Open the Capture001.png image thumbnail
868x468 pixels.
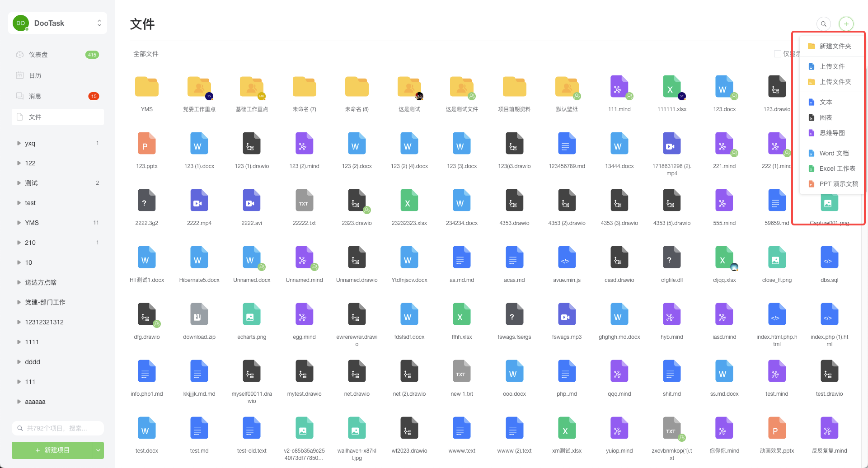tap(829, 203)
